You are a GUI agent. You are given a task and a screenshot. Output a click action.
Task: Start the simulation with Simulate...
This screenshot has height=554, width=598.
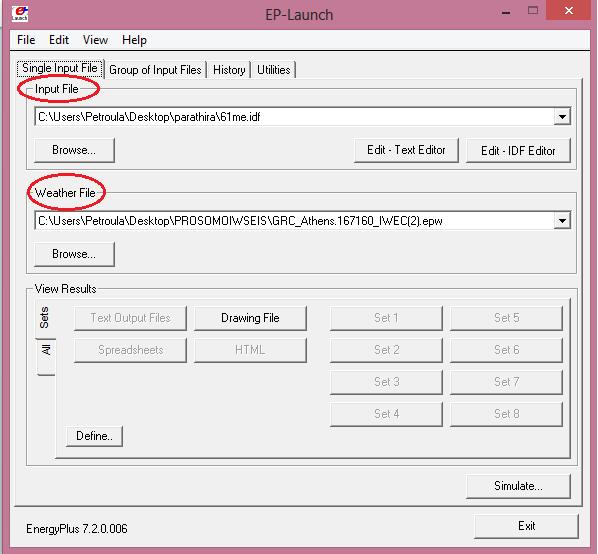point(518,486)
